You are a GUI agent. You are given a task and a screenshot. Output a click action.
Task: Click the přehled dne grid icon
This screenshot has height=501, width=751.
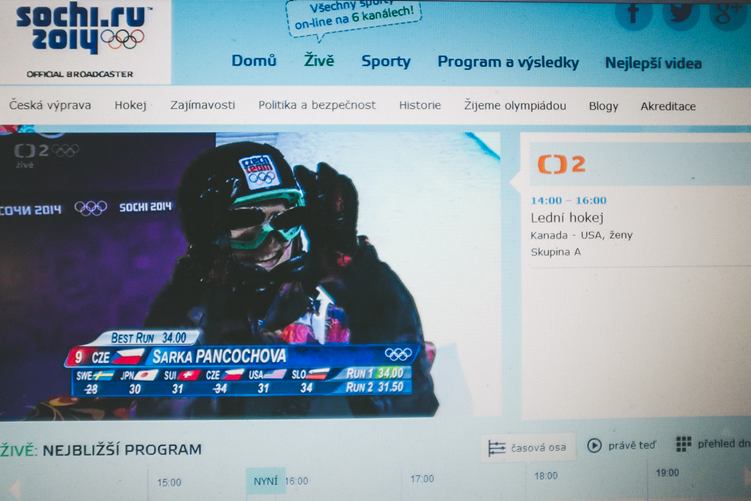pos(683,444)
